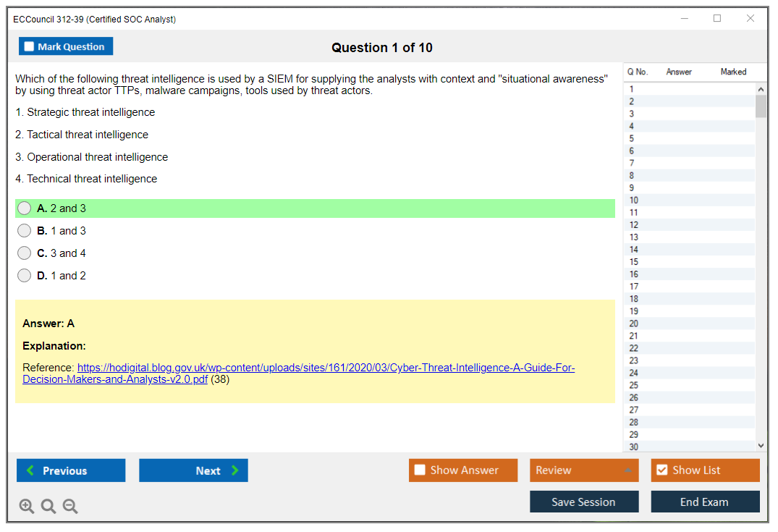Open the Cyber Threat Intelligence PDF reference link
778x532 pixels.
pyautogui.click(x=326, y=368)
